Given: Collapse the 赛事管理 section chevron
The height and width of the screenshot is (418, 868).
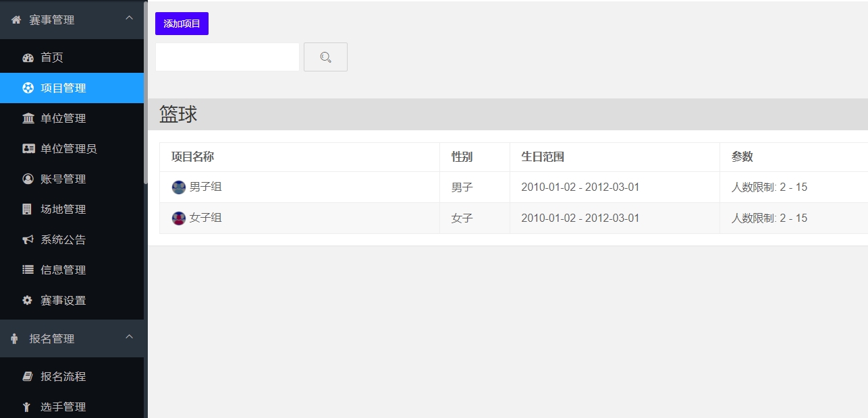Looking at the screenshot, I should (x=130, y=18).
